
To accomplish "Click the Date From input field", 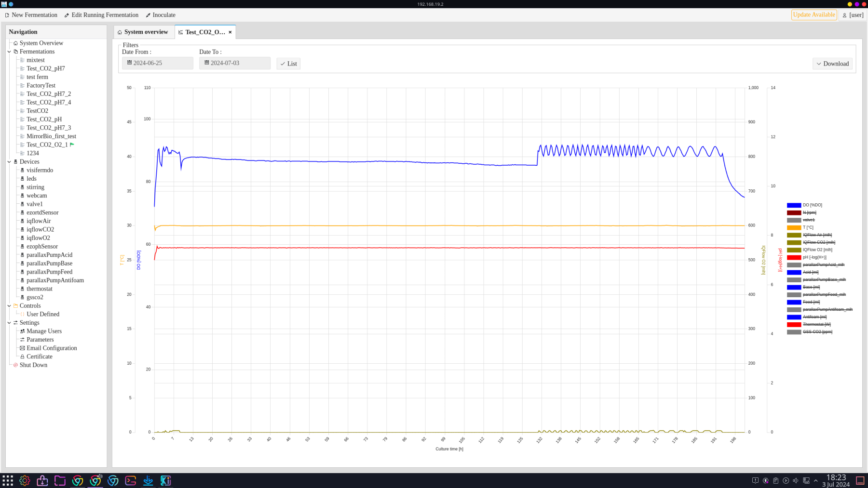I will tap(158, 63).
